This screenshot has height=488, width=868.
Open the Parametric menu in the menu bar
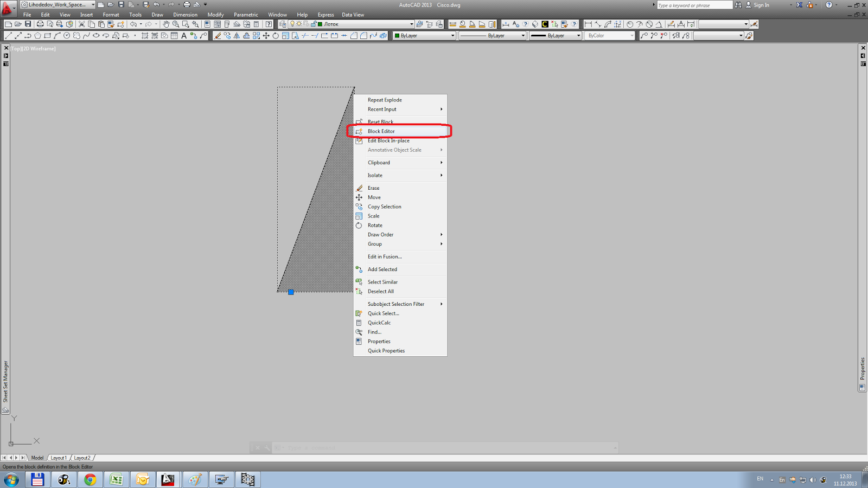[246, 15]
